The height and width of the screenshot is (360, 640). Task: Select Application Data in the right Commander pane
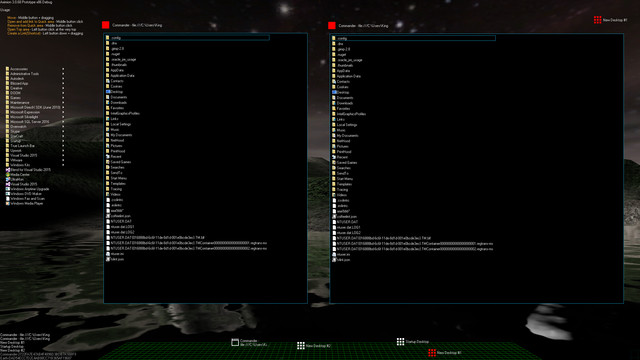tap(349, 76)
